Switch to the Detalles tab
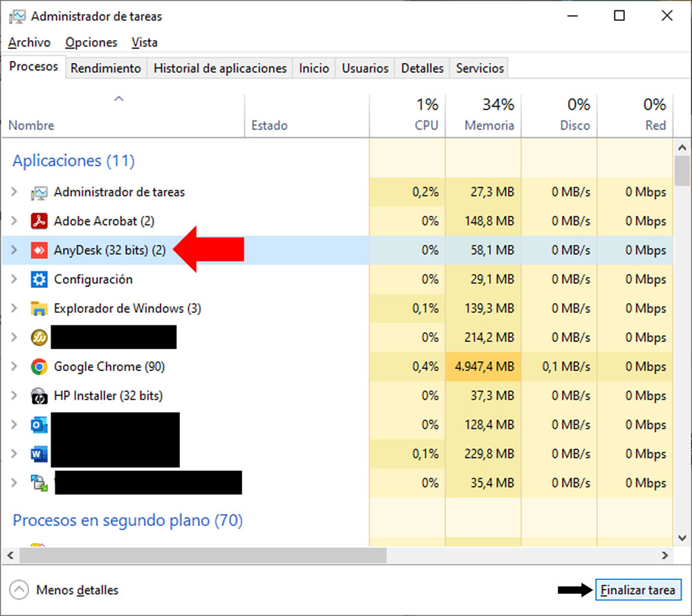The height and width of the screenshot is (616, 692). pyautogui.click(x=422, y=68)
